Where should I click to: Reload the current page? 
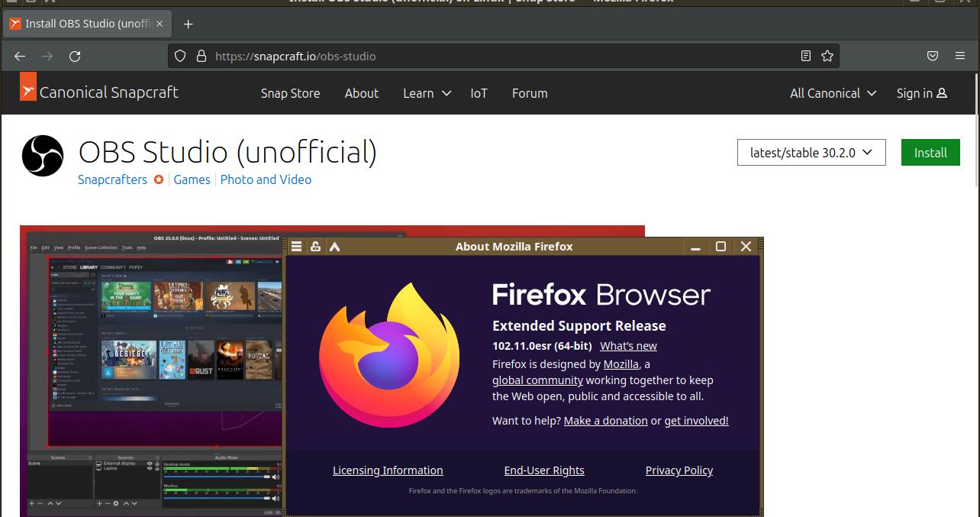coord(75,56)
